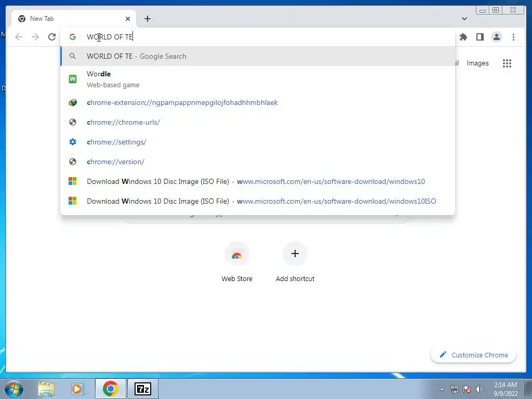The width and height of the screenshot is (532, 399).
Task: Select chrome://chrome-urls/ suggestion
Action: point(258,122)
